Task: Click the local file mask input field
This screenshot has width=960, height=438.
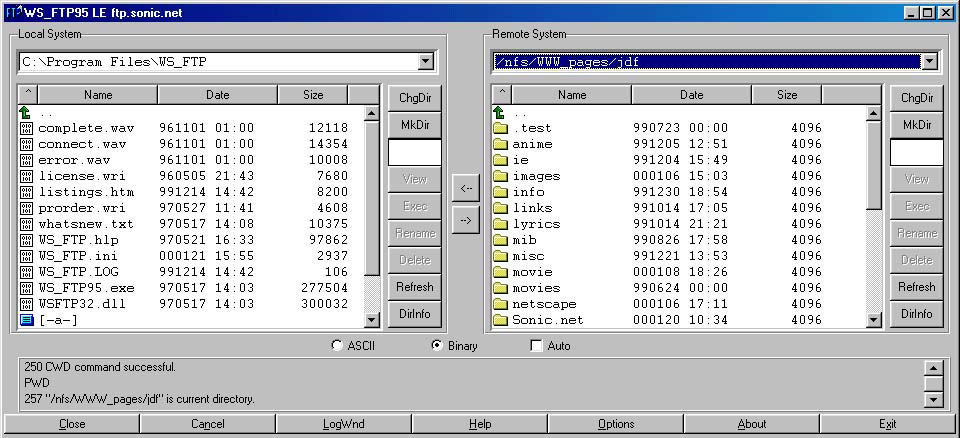Action: click(x=414, y=152)
